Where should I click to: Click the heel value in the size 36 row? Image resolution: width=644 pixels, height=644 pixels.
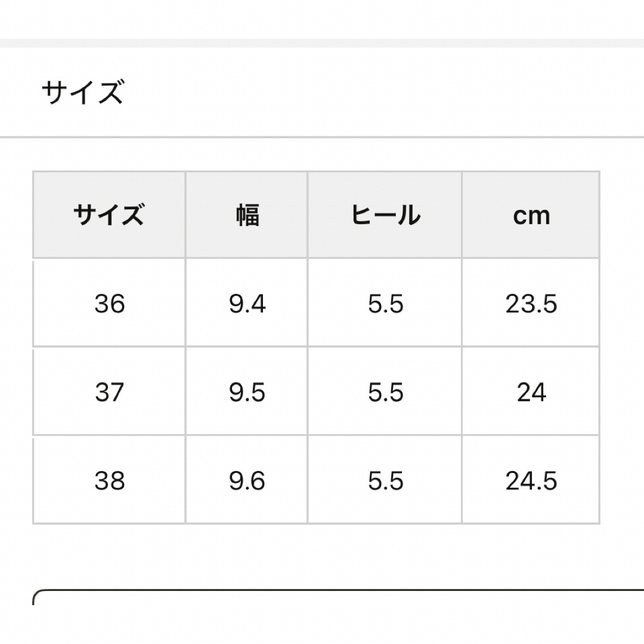point(385,303)
